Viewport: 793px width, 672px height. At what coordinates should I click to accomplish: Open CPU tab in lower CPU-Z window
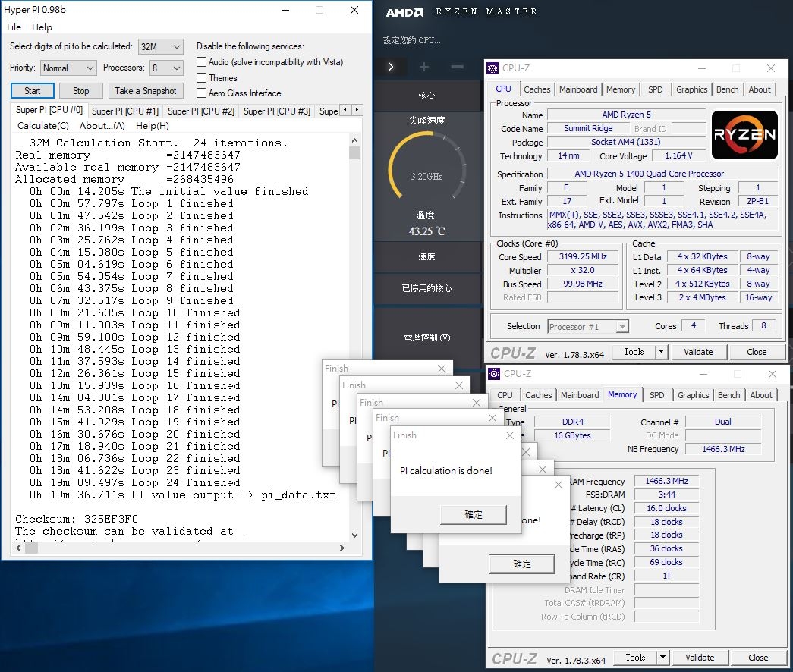coord(505,395)
